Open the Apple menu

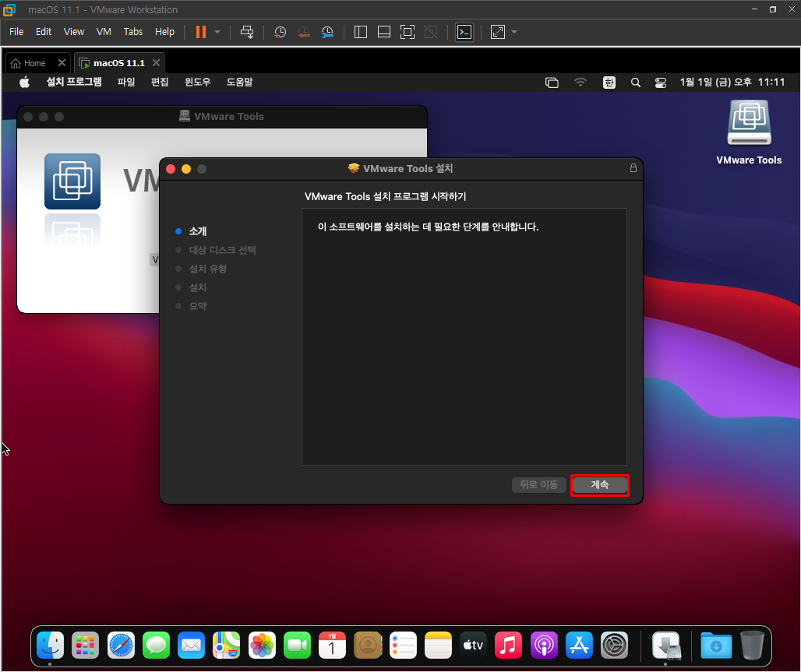[24, 82]
